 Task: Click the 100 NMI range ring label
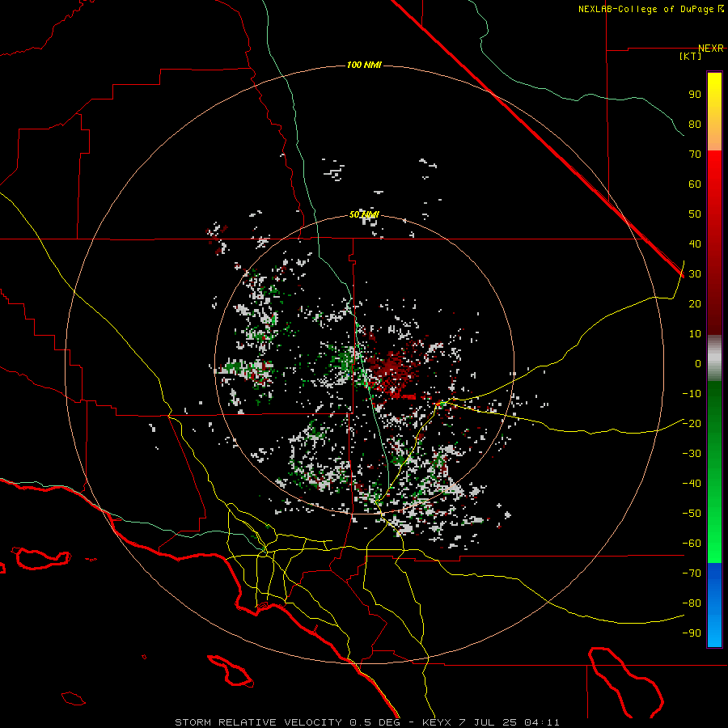[x=365, y=65]
